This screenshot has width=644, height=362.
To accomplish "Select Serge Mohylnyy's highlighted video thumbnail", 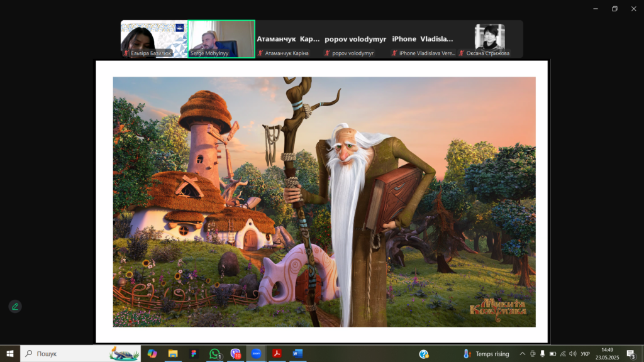I will tap(221, 39).
